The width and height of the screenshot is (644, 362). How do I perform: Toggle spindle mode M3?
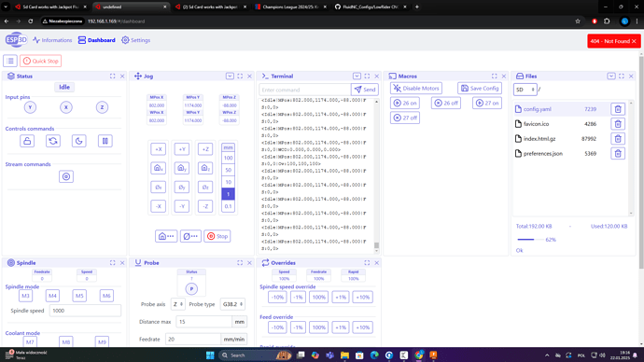25,296
